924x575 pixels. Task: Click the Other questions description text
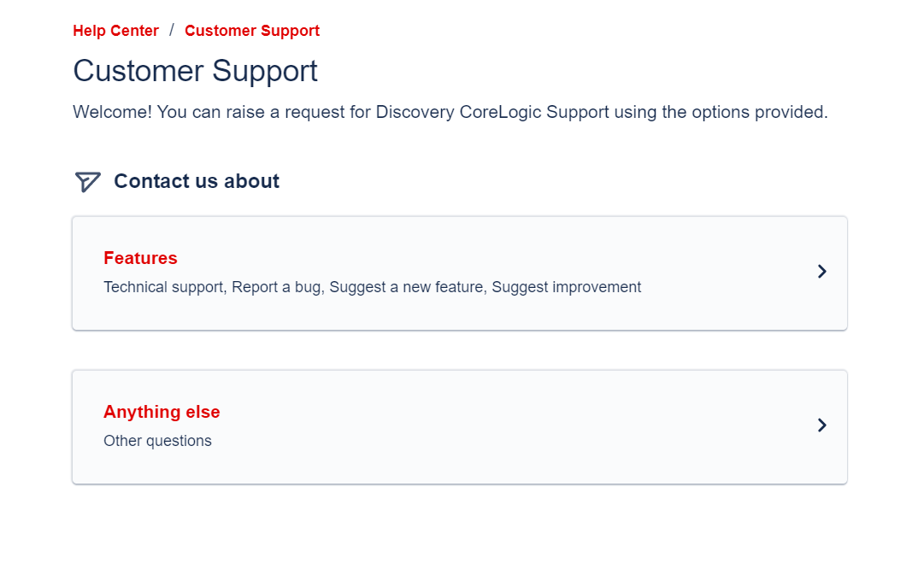tap(157, 441)
